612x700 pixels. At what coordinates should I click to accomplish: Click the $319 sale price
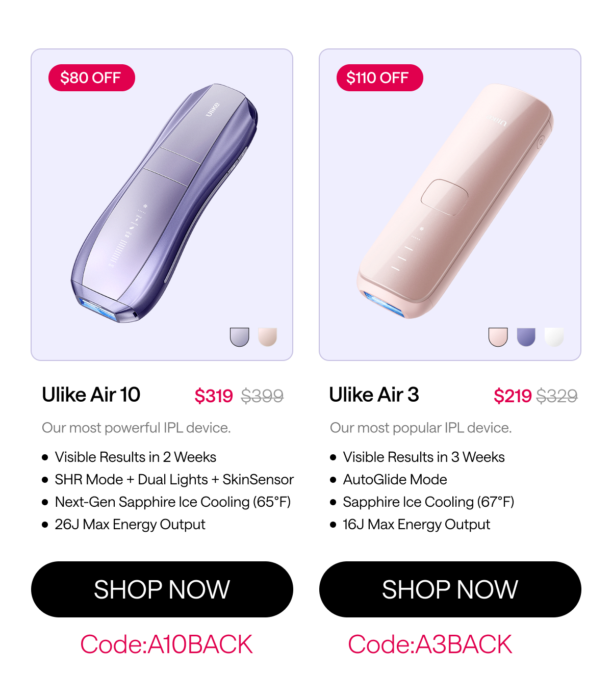click(x=214, y=396)
